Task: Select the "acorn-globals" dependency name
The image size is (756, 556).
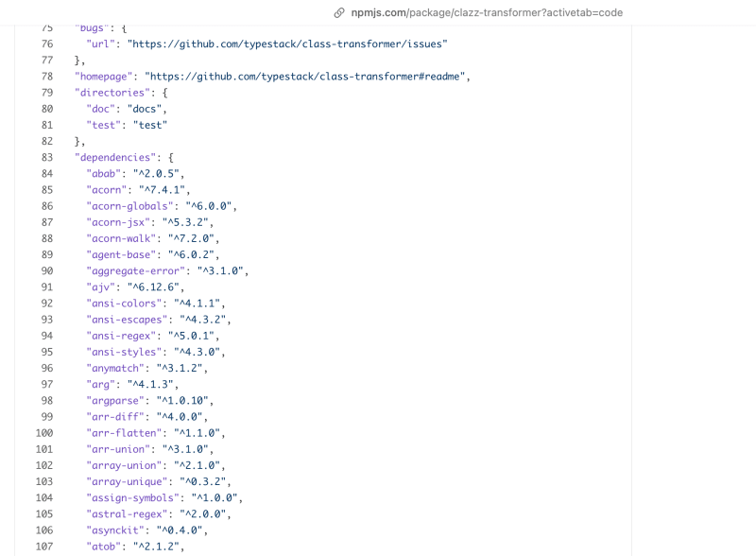Action: (129, 206)
